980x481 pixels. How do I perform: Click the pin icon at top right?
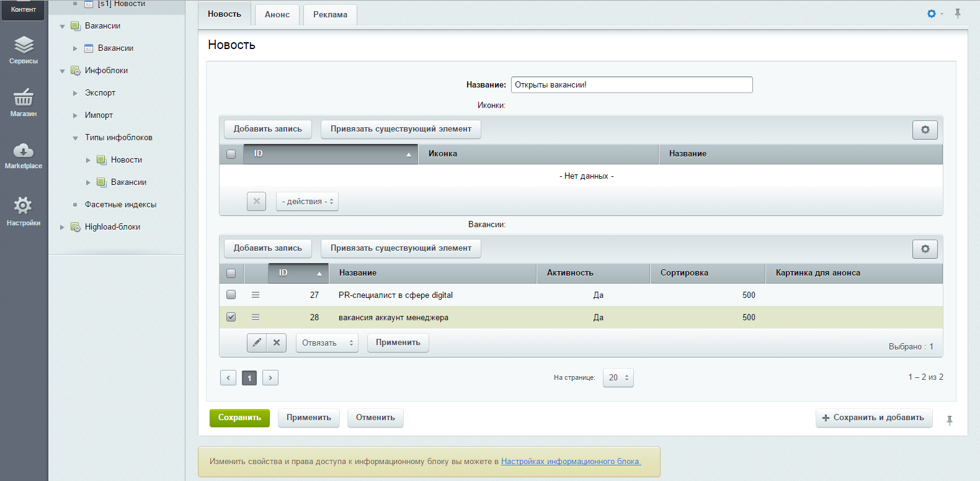pos(958,14)
